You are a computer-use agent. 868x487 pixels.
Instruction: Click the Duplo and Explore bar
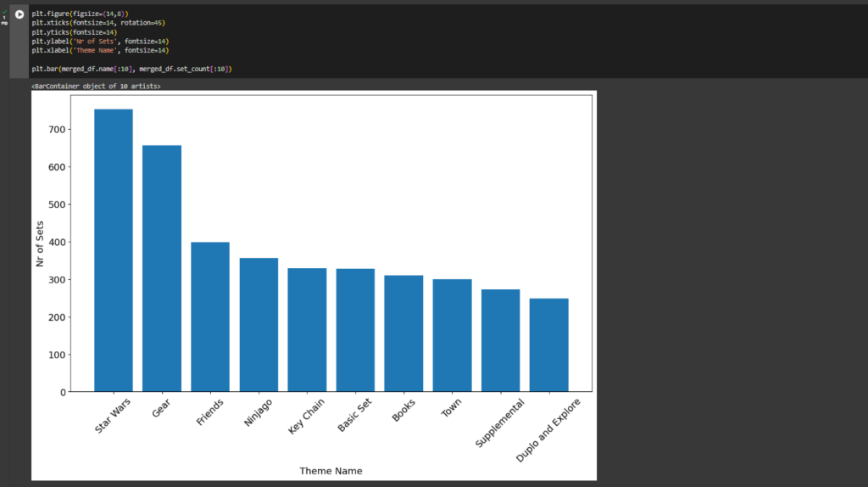pyautogui.click(x=548, y=344)
